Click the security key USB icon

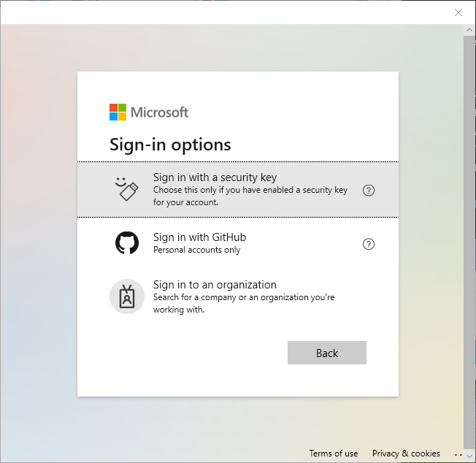tap(127, 189)
